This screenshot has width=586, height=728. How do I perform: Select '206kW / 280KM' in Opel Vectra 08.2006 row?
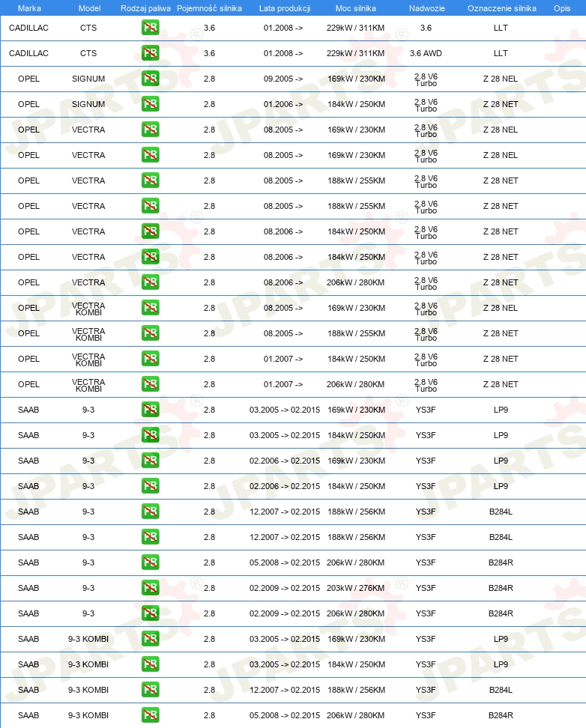tap(355, 282)
